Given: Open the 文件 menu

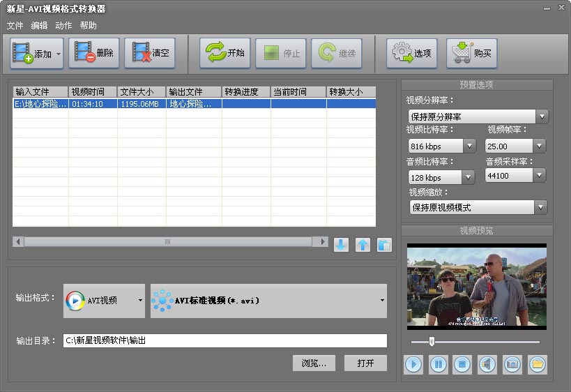Looking at the screenshot, I should point(15,26).
